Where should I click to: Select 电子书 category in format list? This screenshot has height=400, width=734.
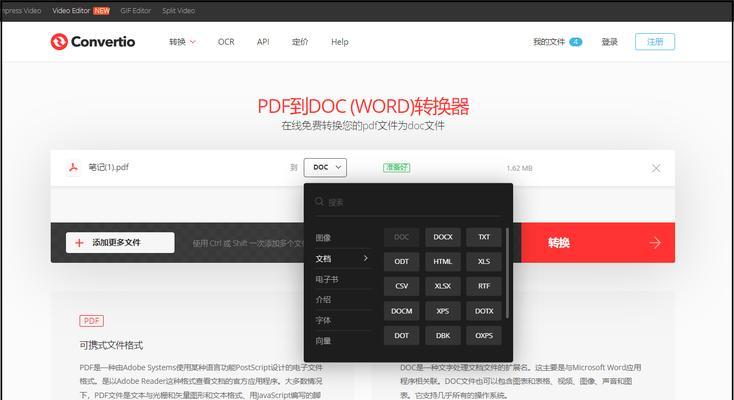[327, 279]
